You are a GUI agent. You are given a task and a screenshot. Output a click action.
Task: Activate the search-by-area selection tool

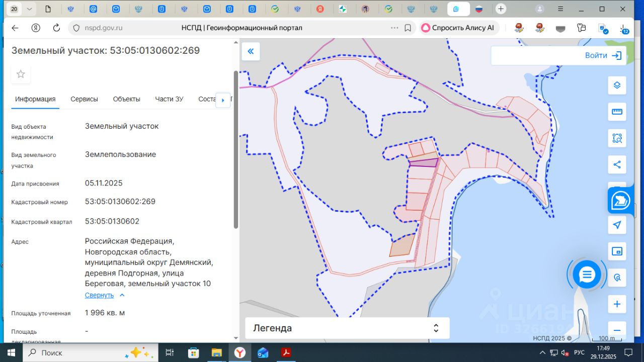(617, 138)
